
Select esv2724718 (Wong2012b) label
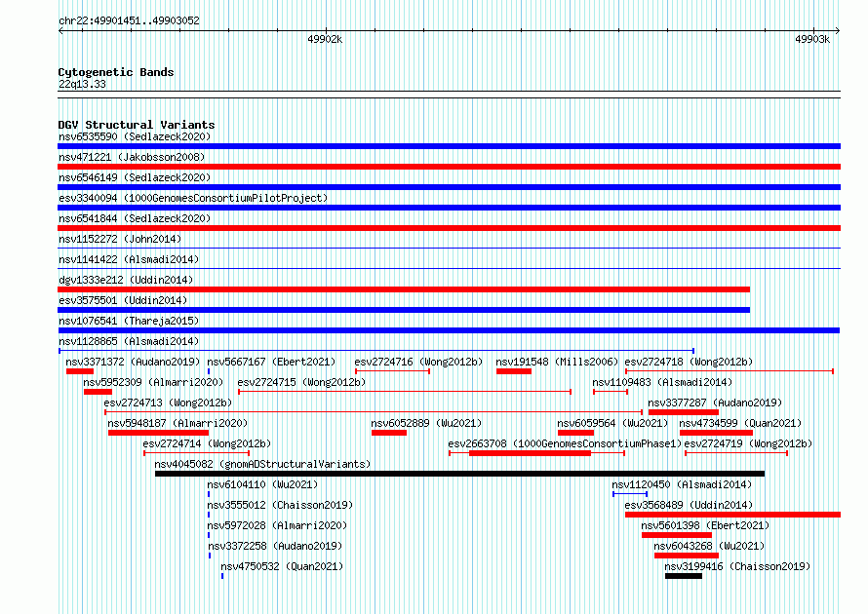coord(689,362)
